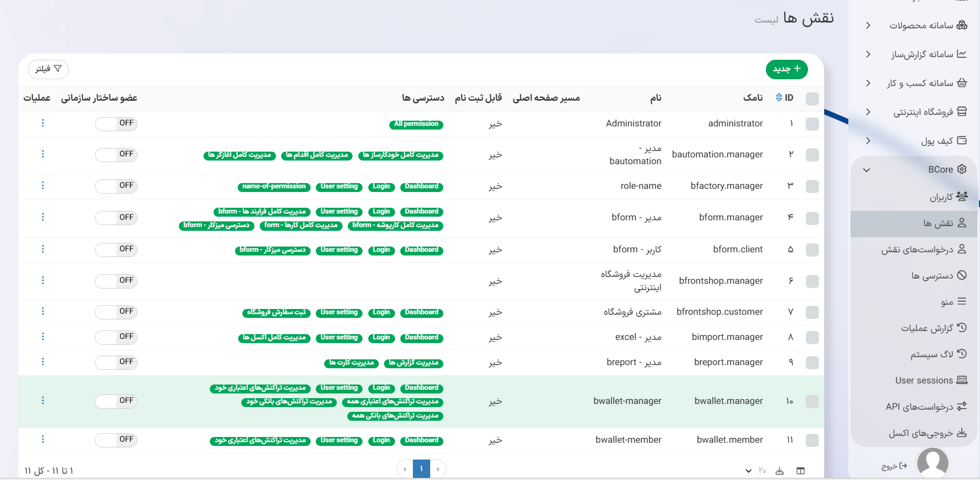
Task: Click the کیف پول wallet icon
Action: coord(962,140)
